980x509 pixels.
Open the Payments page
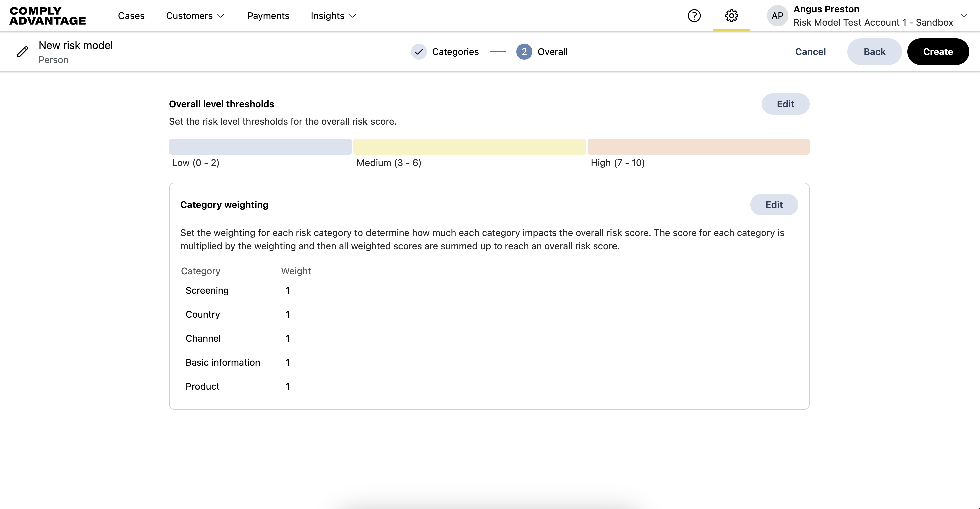[268, 16]
